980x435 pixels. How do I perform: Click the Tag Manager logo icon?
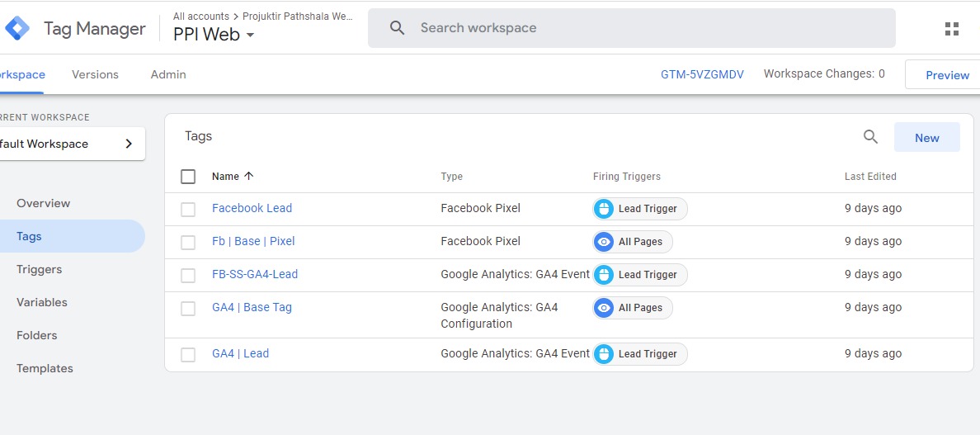click(x=16, y=28)
